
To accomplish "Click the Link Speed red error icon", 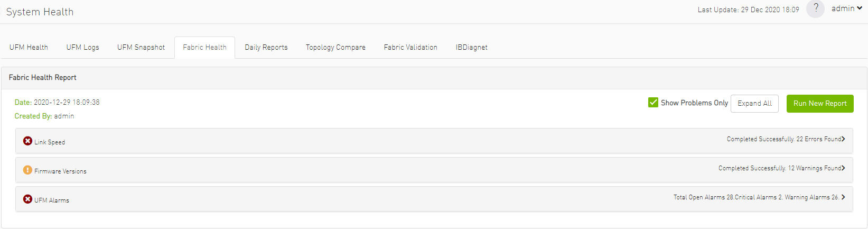I will pyautogui.click(x=27, y=141).
